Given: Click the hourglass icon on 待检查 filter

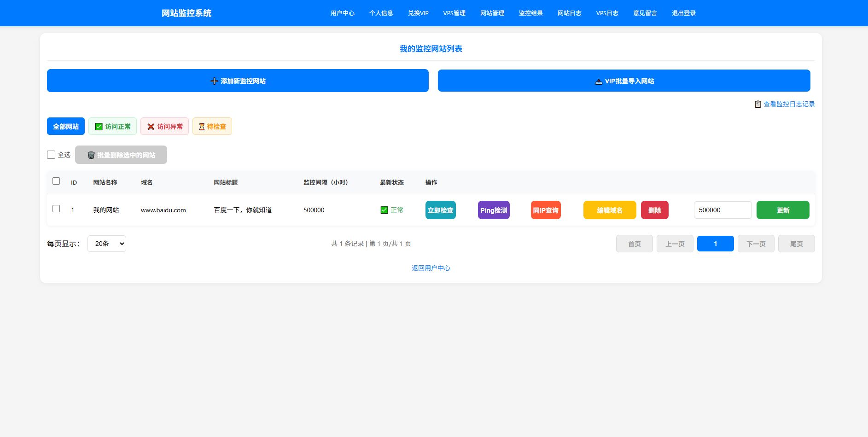Looking at the screenshot, I should [x=201, y=127].
